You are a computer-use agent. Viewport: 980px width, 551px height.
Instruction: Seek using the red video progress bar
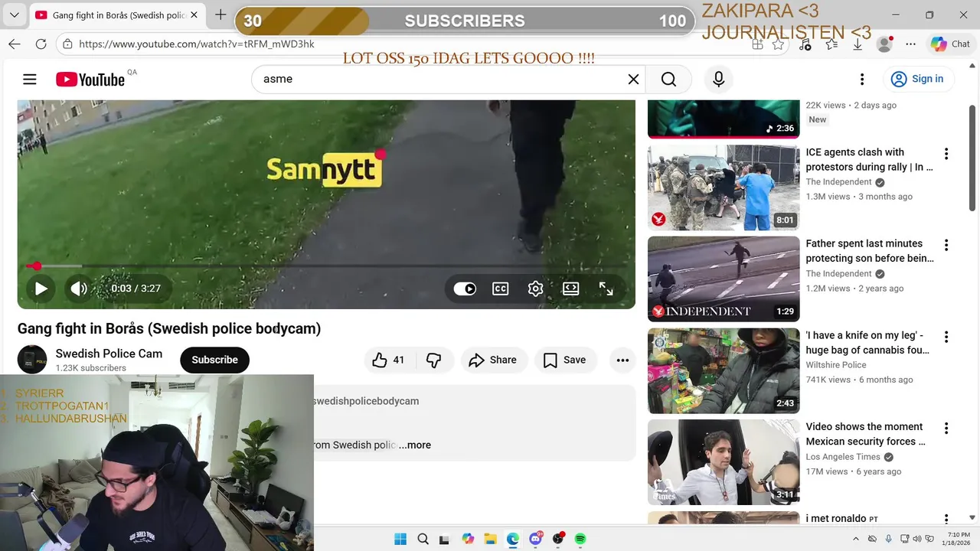326,266
